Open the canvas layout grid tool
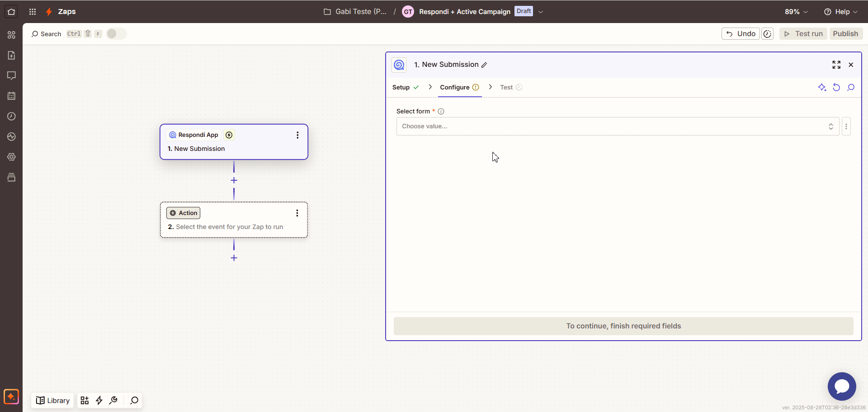The width and height of the screenshot is (868, 412). [x=85, y=400]
